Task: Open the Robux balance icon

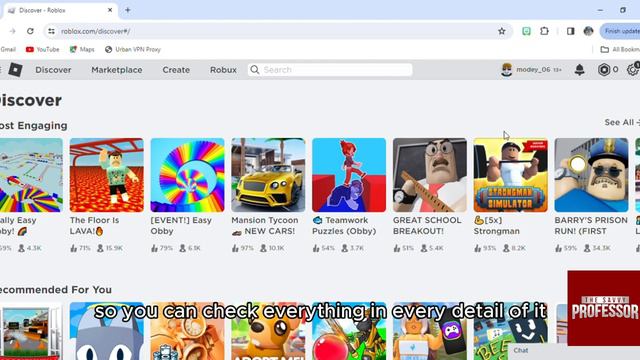Action: [604, 70]
